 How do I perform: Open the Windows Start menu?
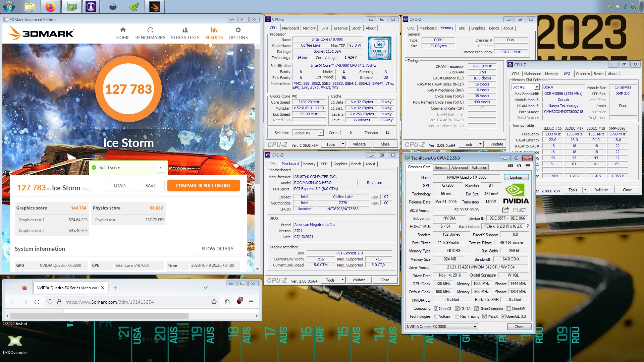[x=9, y=6]
